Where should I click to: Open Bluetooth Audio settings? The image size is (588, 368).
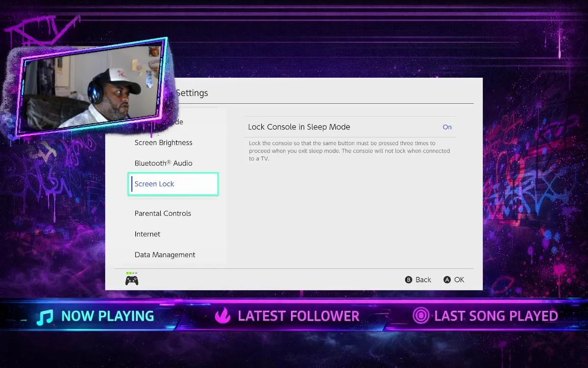[163, 163]
